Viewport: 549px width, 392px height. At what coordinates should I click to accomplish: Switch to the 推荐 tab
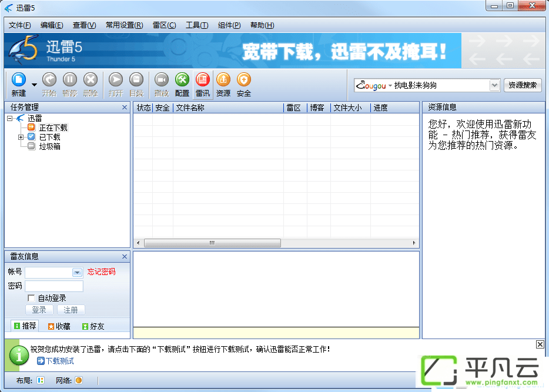[x=25, y=326]
